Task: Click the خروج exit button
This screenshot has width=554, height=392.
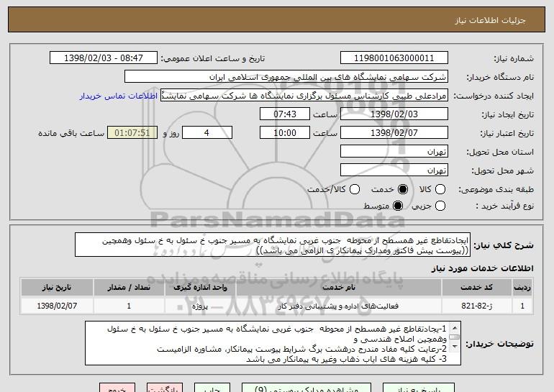Action: [x=117, y=388]
